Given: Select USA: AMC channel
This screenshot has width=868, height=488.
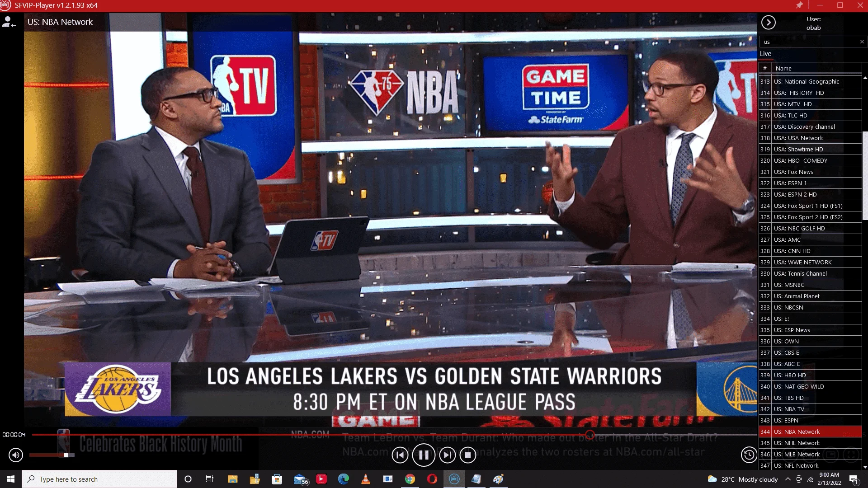Looking at the screenshot, I should (810, 239).
